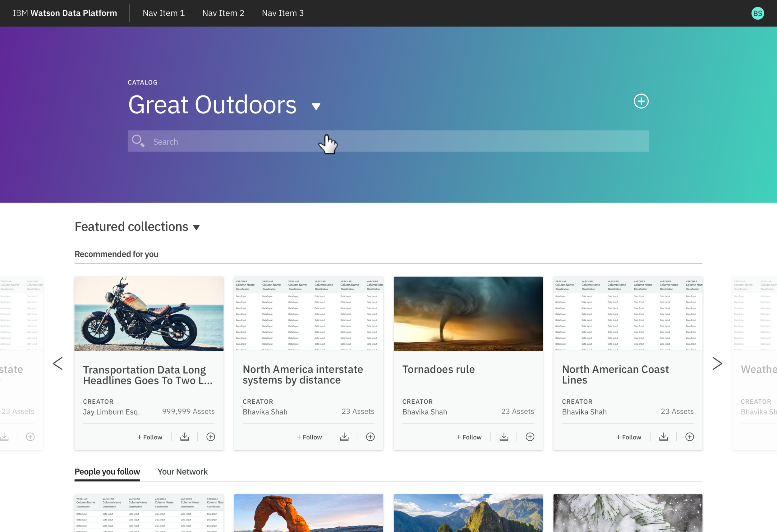Click the Recommended for you heading
Viewport: 777px width, 532px height.
click(x=116, y=254)
